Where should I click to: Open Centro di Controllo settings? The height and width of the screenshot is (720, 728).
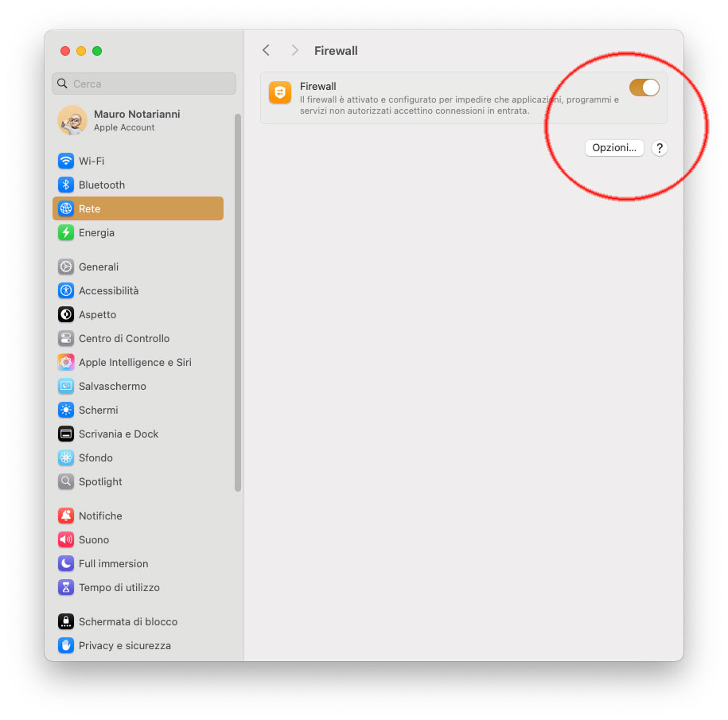pos(138,338)
